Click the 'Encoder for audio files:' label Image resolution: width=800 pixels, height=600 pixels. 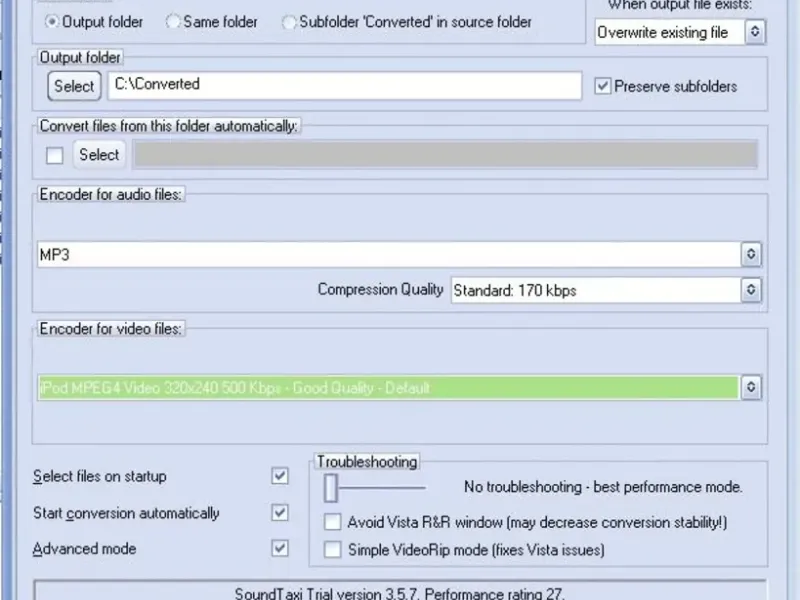pos(111,194)
